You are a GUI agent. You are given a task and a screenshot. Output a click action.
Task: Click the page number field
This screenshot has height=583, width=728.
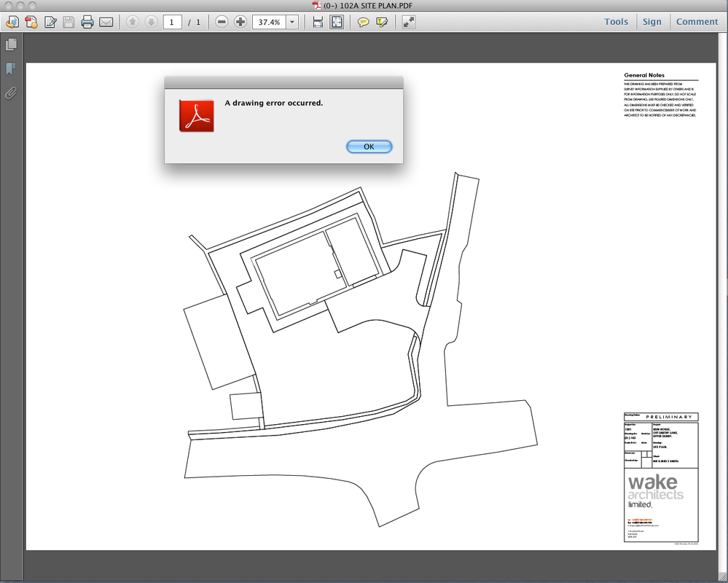point(172,22)
